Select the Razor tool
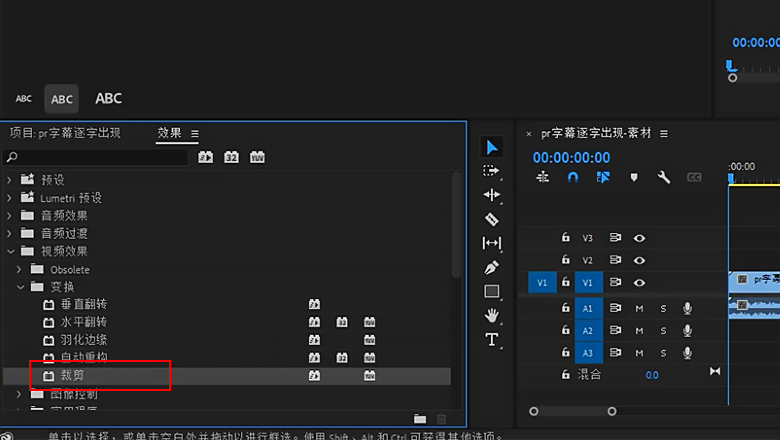780x440 pixels. 491,219
